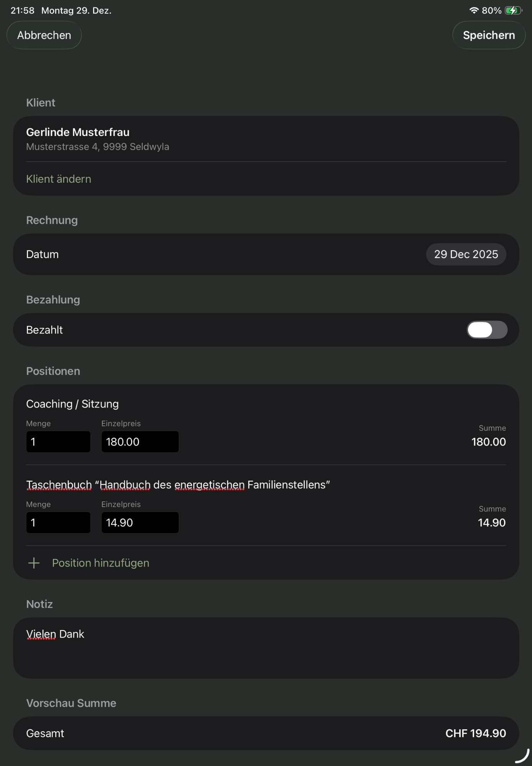This screenshot has width=532, height=766.
Task: Tap the Gesamt CHF 194.90 total row
Action: pos(266,733)
